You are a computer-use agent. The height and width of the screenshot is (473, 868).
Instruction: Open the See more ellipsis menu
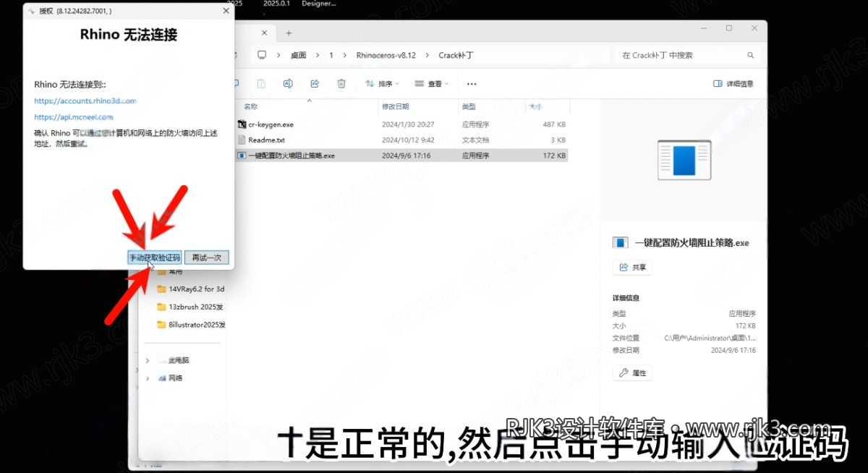471,84
